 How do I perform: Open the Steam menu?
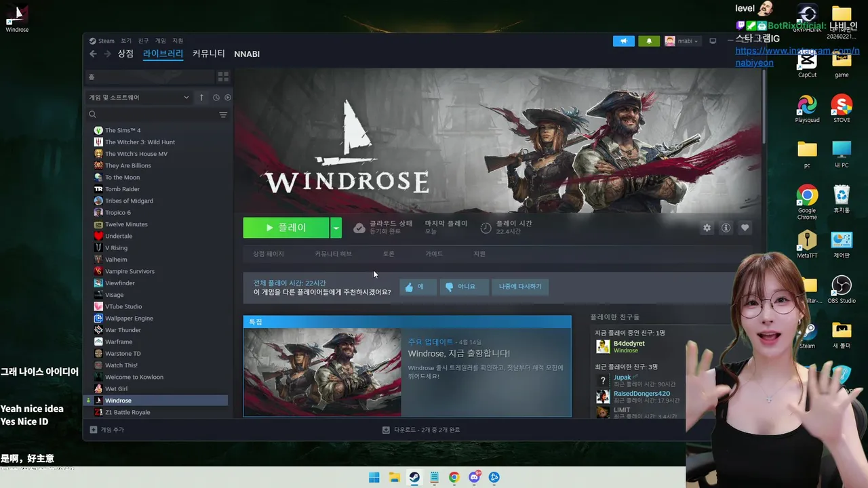(102, 41)
